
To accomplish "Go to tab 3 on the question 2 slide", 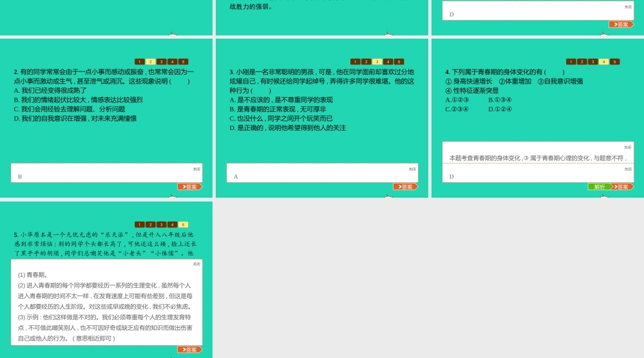I will tap(162, 62).
